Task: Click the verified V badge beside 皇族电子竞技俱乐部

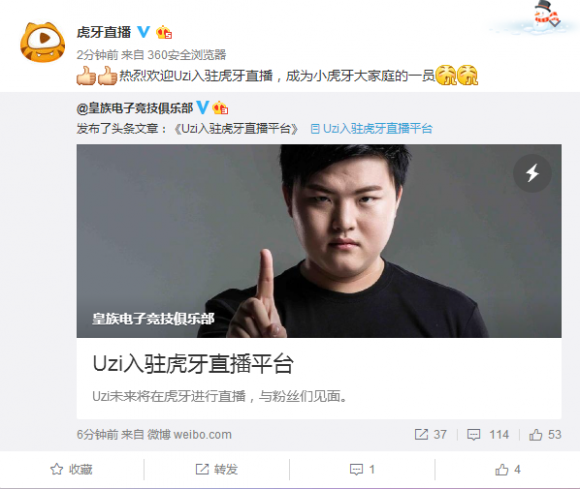Action: pyautogui.click(x=202, y=108)
